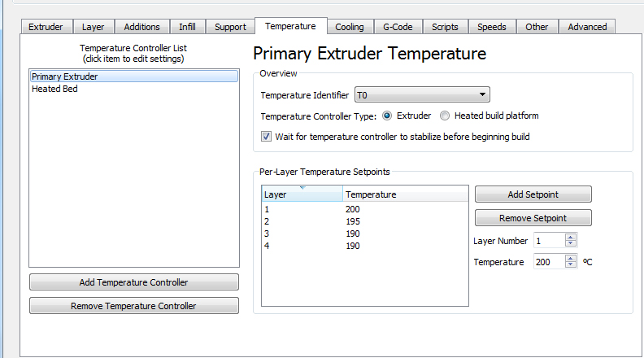
Task: Switch to the Cooling tab
Action: click(350, 27)
